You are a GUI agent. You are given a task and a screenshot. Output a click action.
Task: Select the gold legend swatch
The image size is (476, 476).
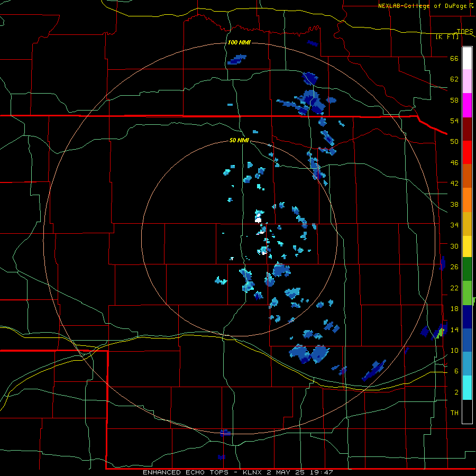tap(467, 224)
